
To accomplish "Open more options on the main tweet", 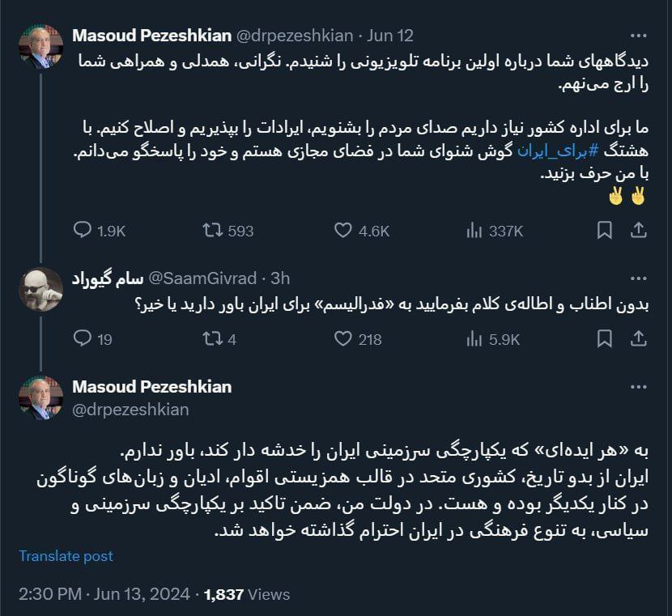I will pos(638,387).
